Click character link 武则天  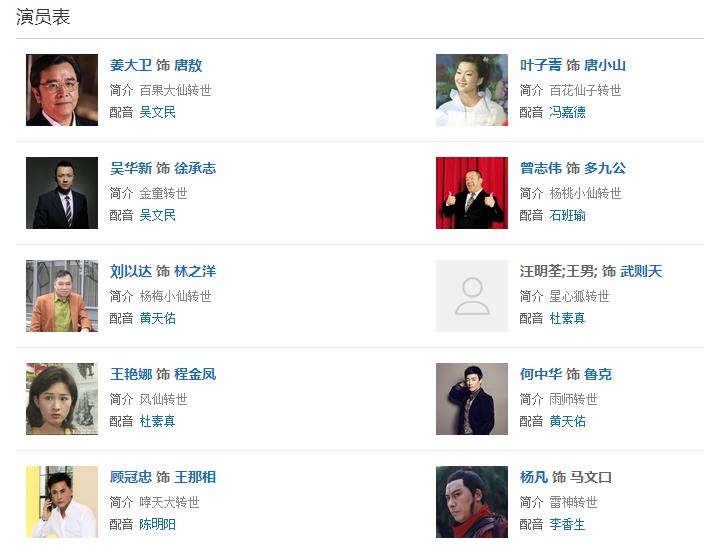point(641,271)
